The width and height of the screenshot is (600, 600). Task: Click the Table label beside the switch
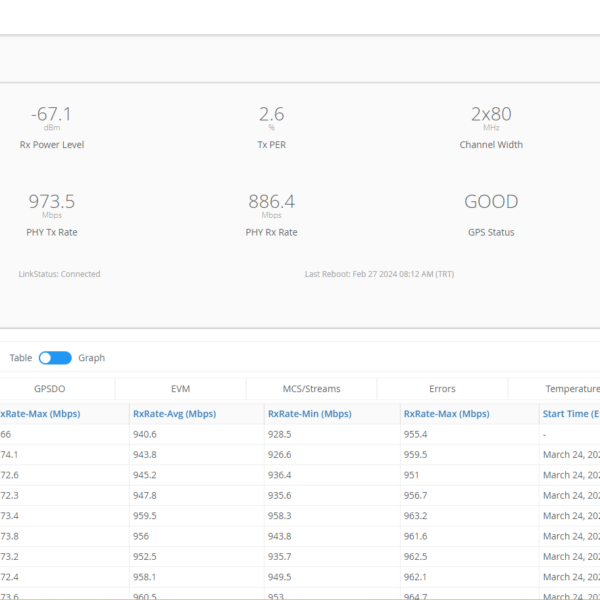[x=21, y=358]
